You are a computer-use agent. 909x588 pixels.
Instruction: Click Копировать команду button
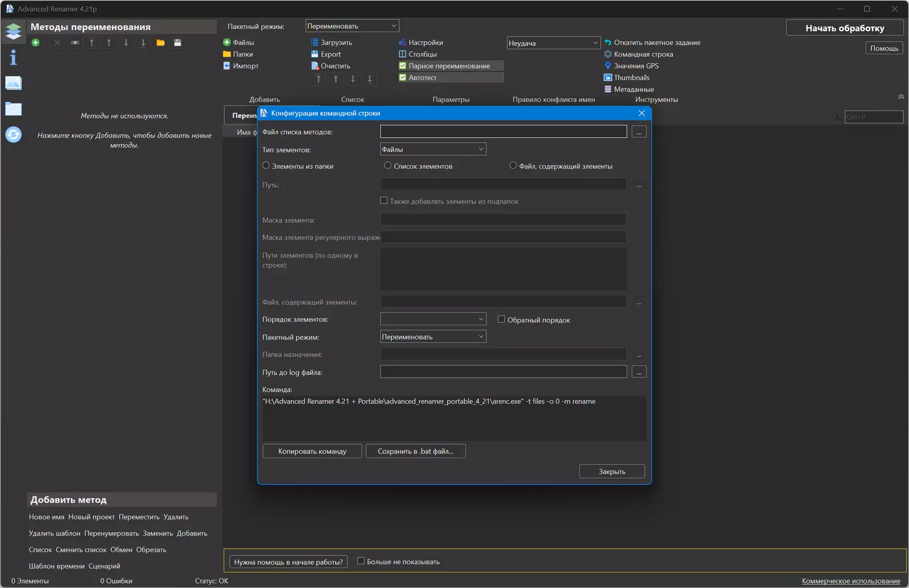312,451
